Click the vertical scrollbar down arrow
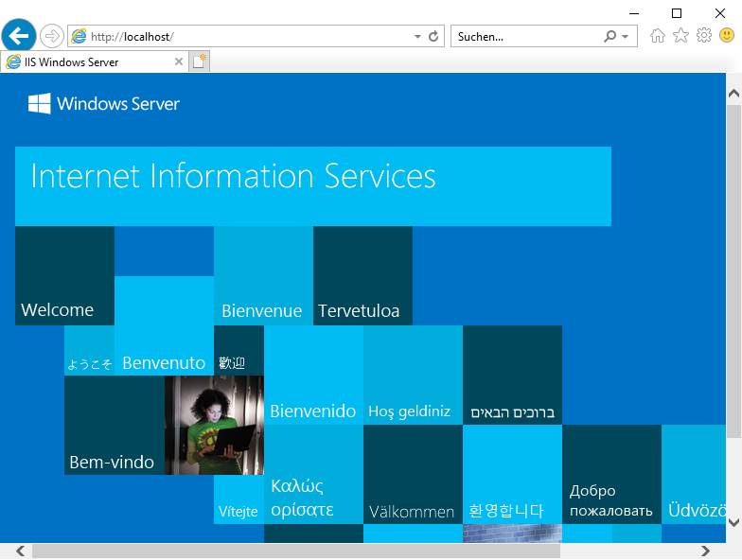 point(733,520)
